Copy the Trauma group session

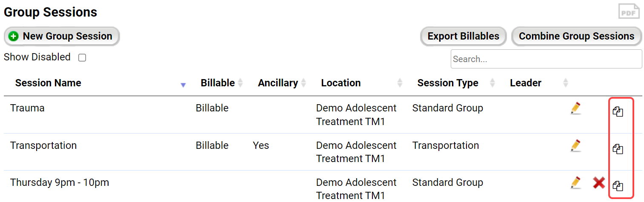pyautogui.click(x=618, y=112)
